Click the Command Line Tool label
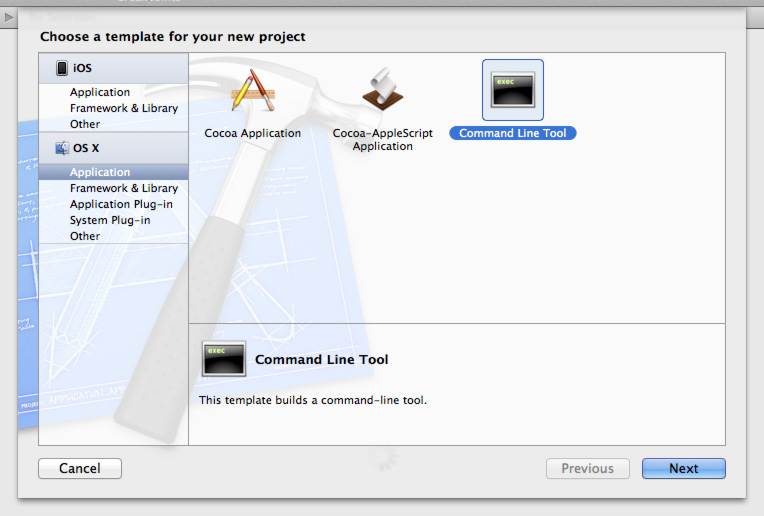 (513, 133)
